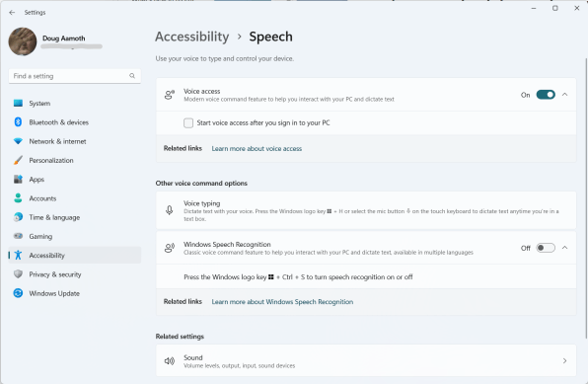This screenshot has height=384, width=588.
Task: Collapse the Windows Speech Recognition chevron
Action: click(564, 248)
